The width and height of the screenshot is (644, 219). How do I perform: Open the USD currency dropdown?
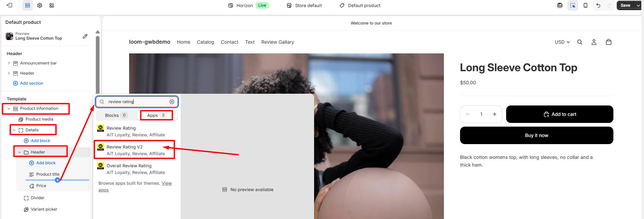(x=562, y=42)
